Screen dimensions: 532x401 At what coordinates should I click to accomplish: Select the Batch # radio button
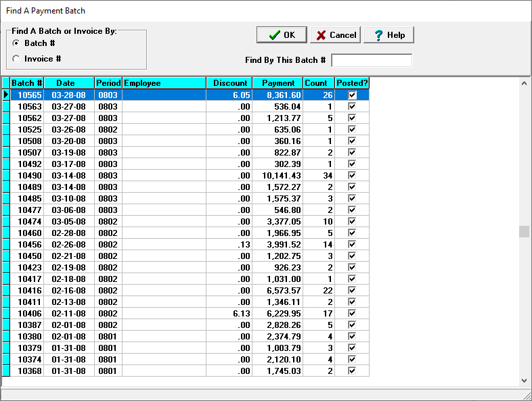tap(16, 43)
